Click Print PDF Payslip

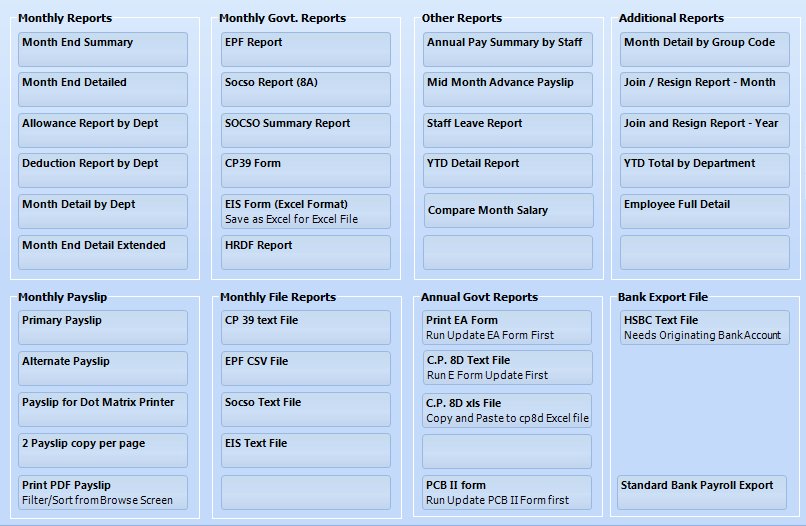(103, 493)
